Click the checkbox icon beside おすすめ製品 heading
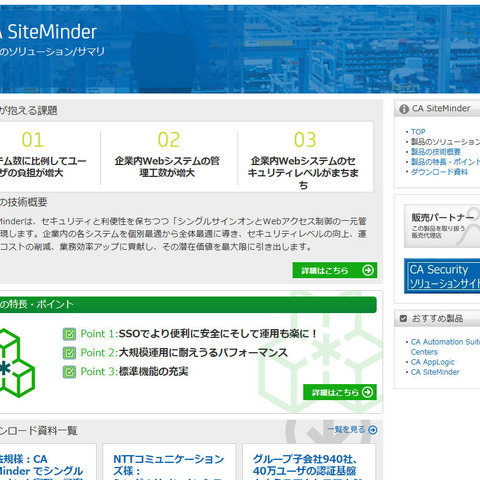The width and height of the screenshot is (480, 480). click(403, 318)
